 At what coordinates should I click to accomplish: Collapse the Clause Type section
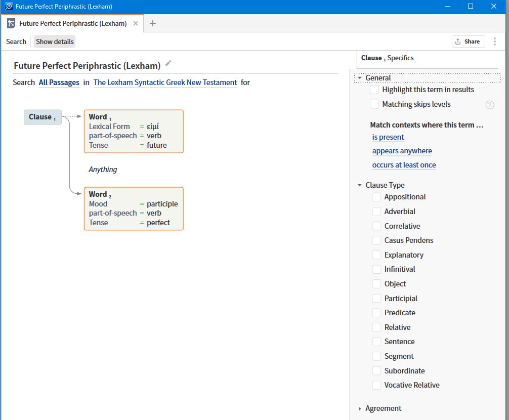tap(359, 185)
